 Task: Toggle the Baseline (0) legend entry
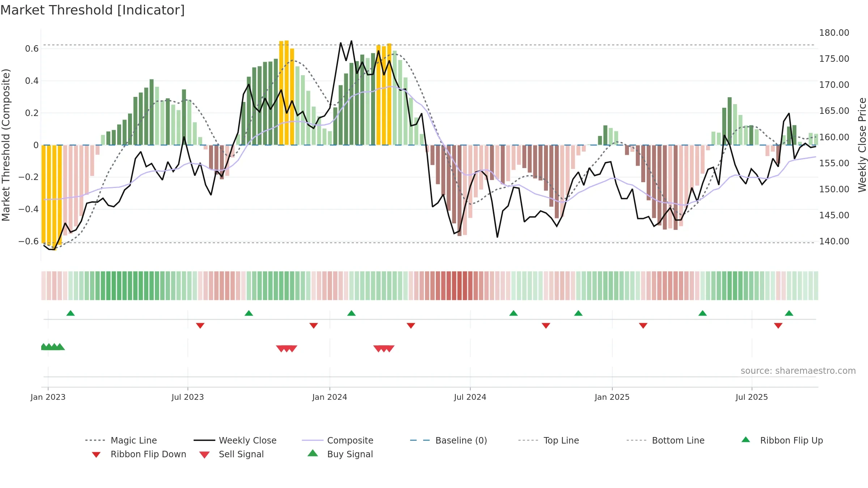coord(448,440)
